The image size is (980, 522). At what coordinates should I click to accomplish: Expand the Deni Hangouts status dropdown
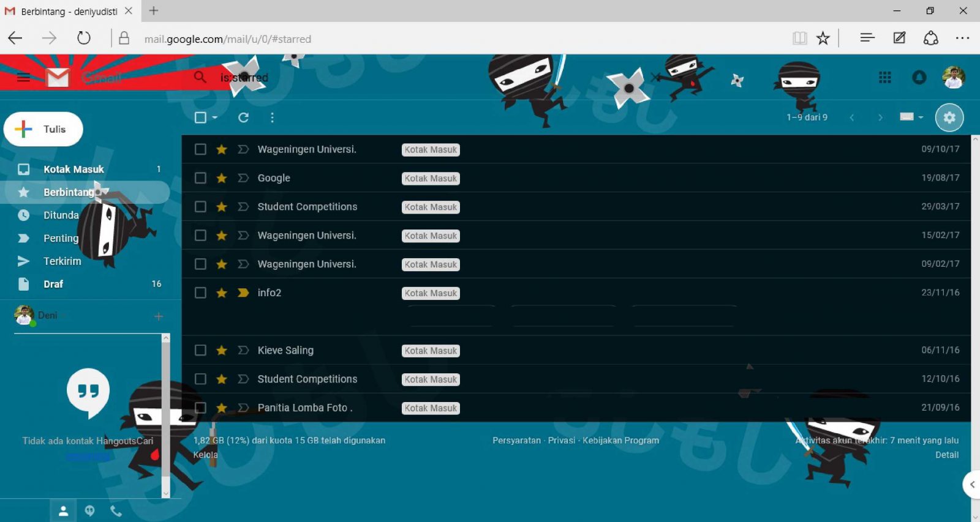click(x=63, y=316)
